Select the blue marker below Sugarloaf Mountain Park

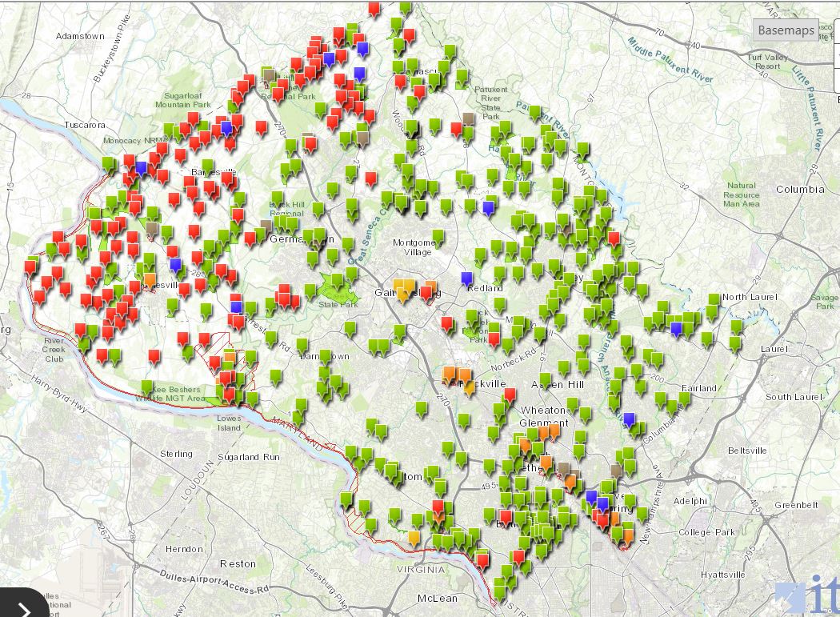[x=226, y=127]
